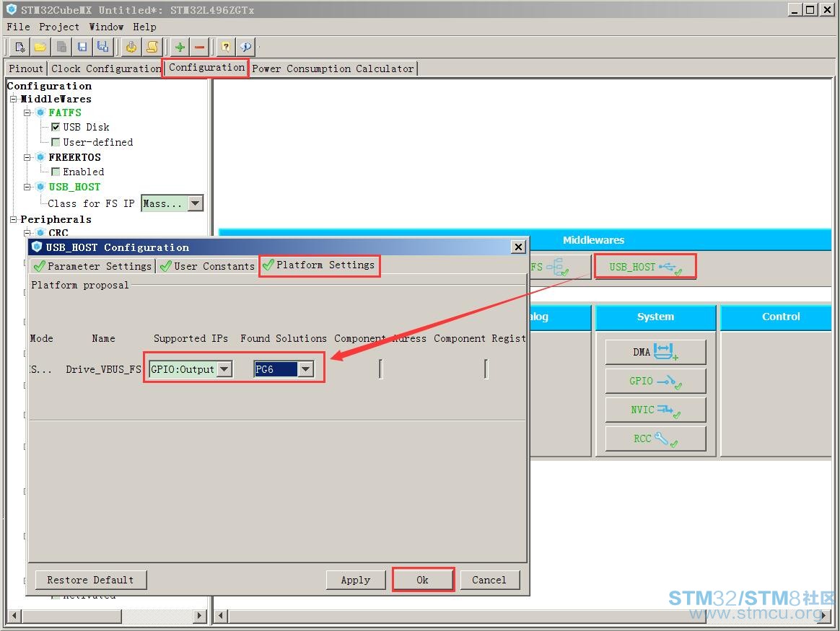Open the NVIC system configuration button
The width and height of the screenshot is (840, 631).
[656, 410]
